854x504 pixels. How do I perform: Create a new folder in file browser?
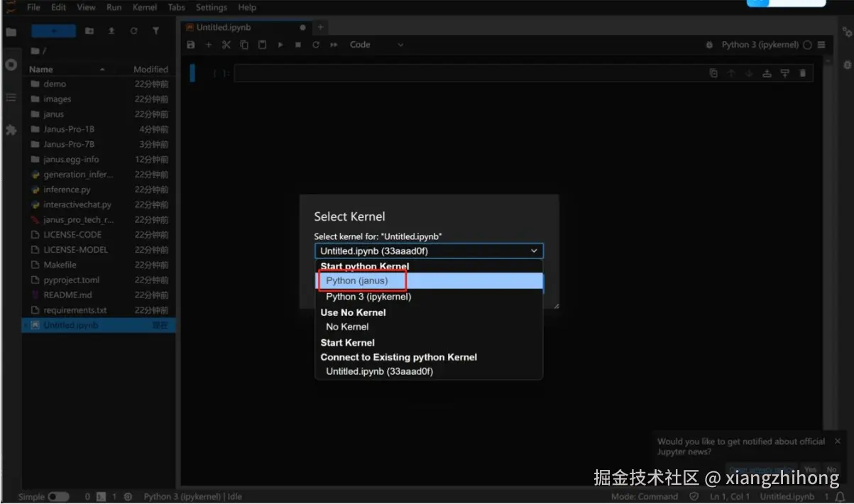(x=89, y=31)
